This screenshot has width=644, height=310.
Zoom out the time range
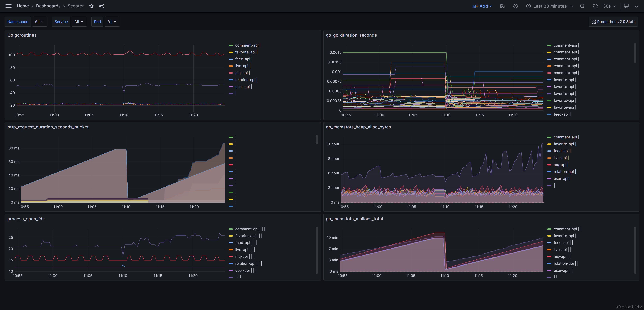(x=582, y=6)
